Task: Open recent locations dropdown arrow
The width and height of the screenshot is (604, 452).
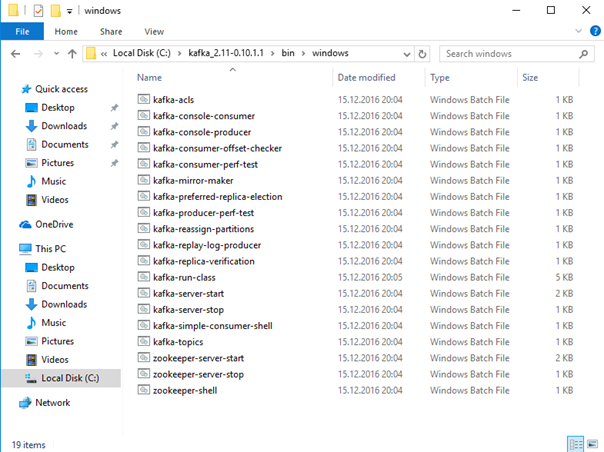Action: (56, 54)
